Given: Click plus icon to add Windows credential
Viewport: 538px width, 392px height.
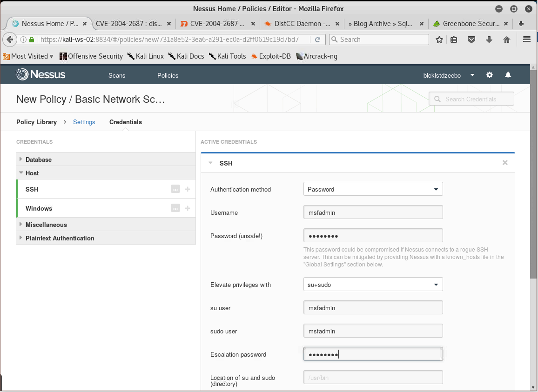Looking at the screenshot, I should pyautogui.click(x=188, y=208).
